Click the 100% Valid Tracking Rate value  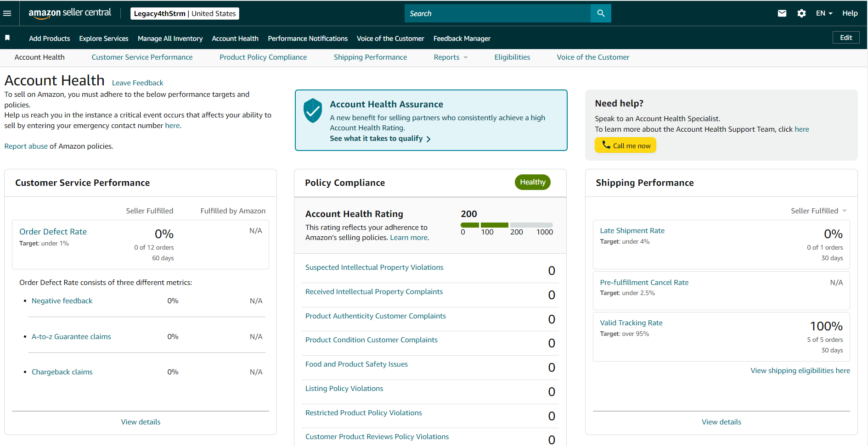click(x=826, y=326)
